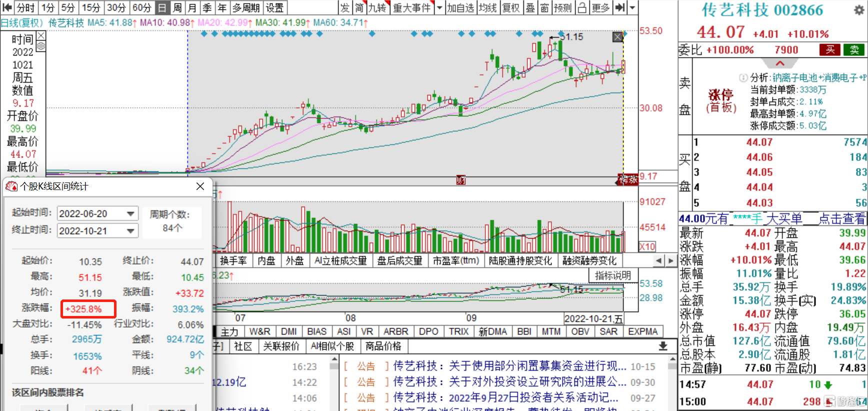The width and height of the screenshot is (868, 411).
Task: Click the info icon beside 分析 text
Action: pyautogui.click(x=743, y=77)
